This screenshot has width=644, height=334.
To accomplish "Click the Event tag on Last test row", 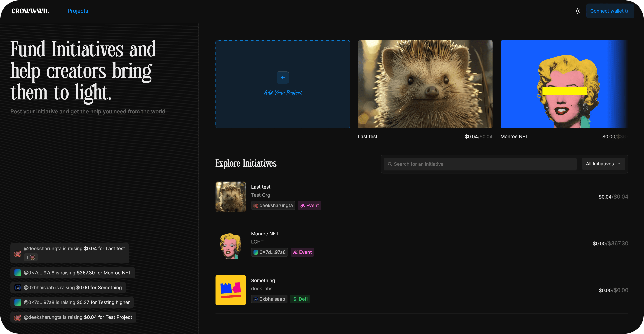I will click(309, 205).
